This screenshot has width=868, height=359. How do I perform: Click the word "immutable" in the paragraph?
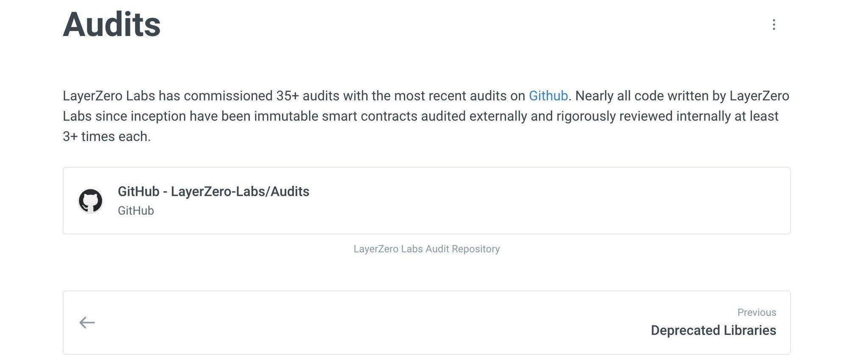click(x=286, y=116)
